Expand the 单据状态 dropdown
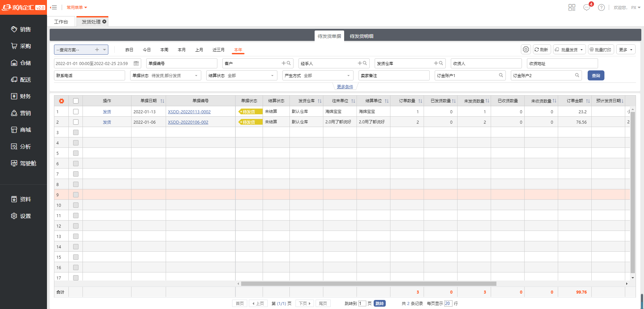This screenshot has width=644, height=309. point(196,76)
